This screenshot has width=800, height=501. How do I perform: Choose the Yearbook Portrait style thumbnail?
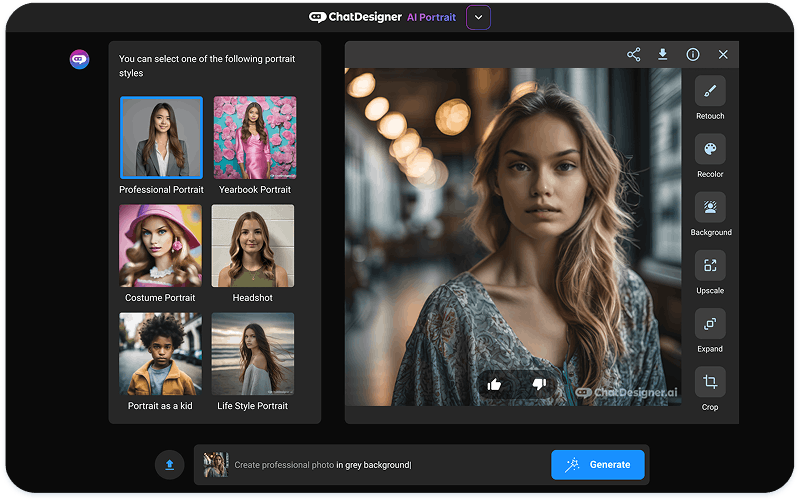click(x=255, y=137)
